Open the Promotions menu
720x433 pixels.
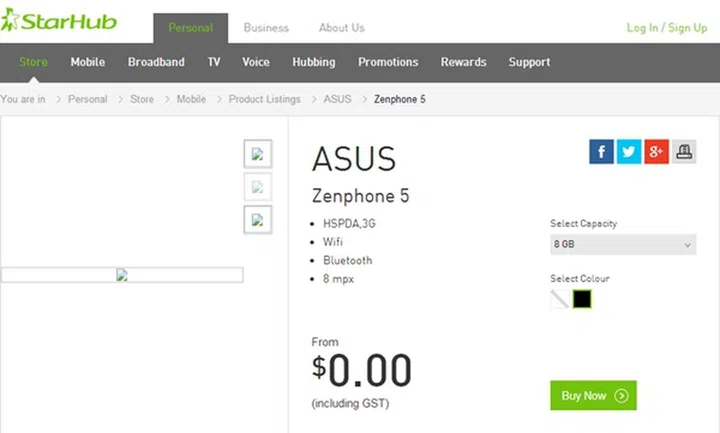[388, 62]
